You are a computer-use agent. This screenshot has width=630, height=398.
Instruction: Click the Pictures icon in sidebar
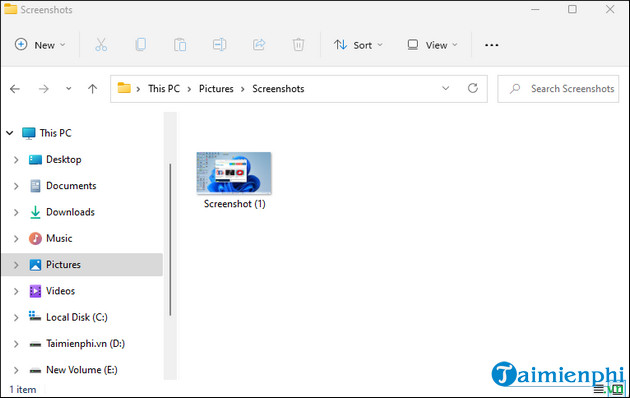pos(35,265)
